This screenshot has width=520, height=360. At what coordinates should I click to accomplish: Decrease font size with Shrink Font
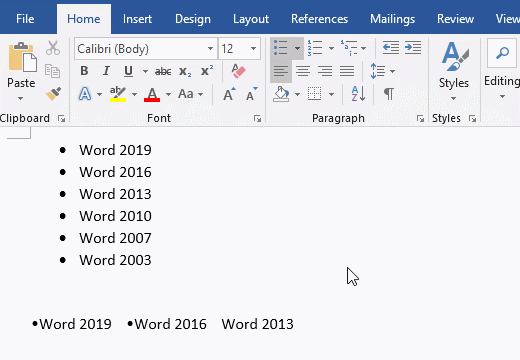coord(252,94)
